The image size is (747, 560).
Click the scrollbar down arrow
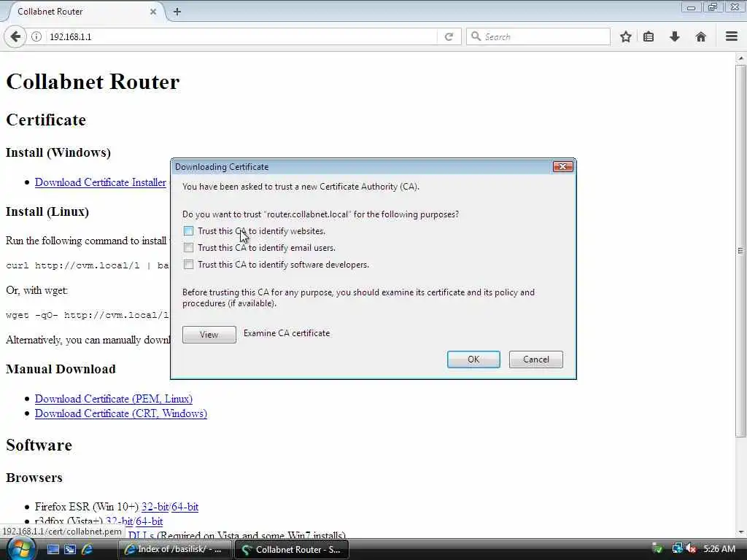tap(740, 532)
